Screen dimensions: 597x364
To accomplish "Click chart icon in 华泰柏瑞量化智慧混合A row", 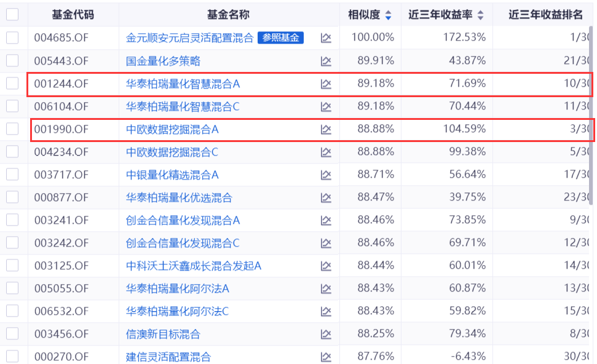I will [326, 84].
